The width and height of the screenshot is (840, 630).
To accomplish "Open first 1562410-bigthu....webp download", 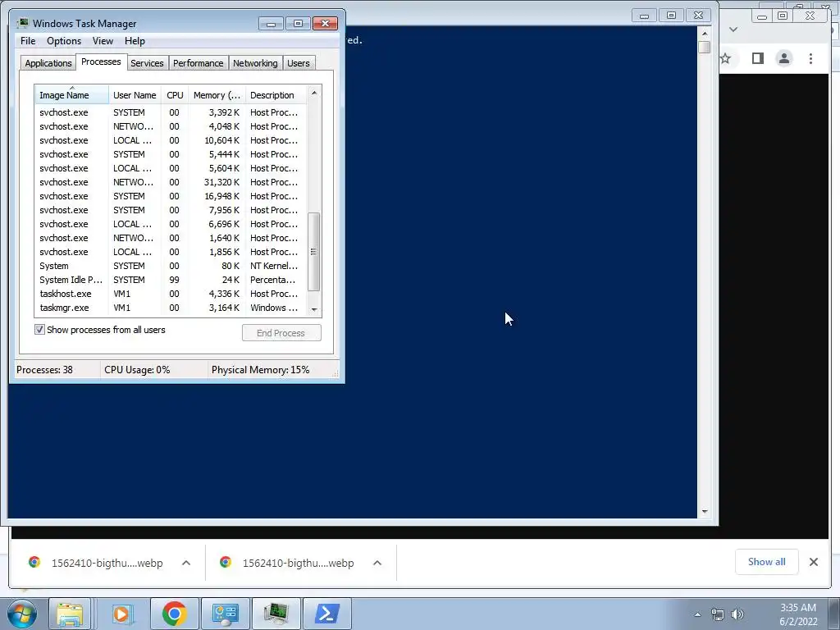I will pos(107,563).
